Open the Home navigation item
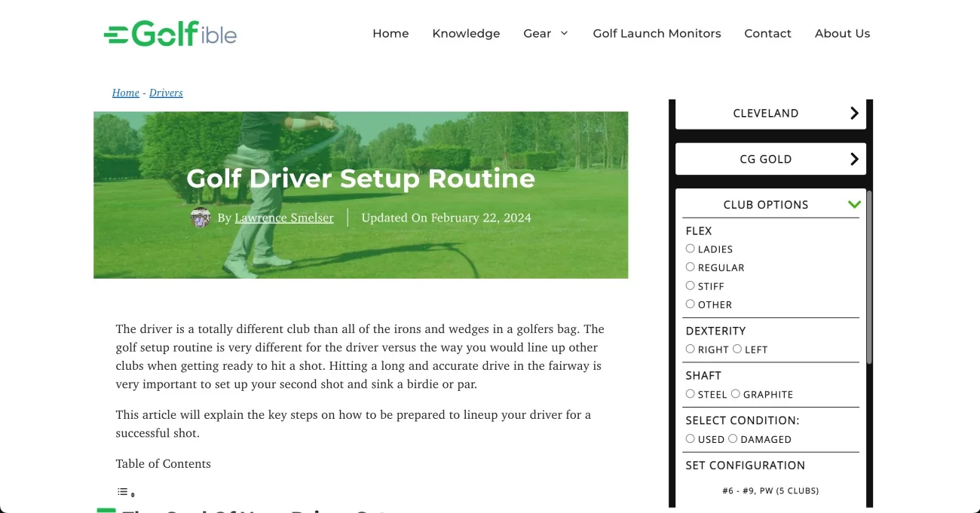 390,33
